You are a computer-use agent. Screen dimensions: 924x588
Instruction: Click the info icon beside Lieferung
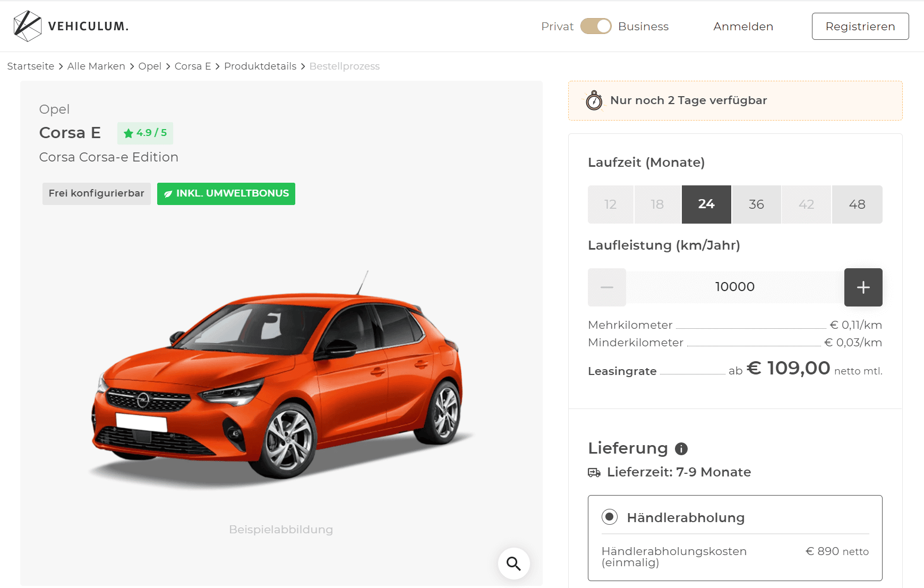[681, 449]
